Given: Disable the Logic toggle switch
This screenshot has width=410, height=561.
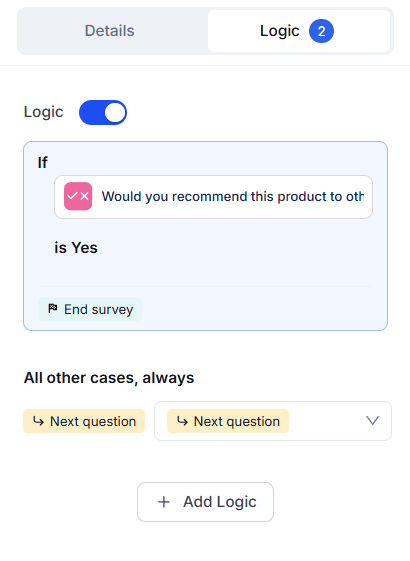Looking at the screenshot, I should [103, 112].
